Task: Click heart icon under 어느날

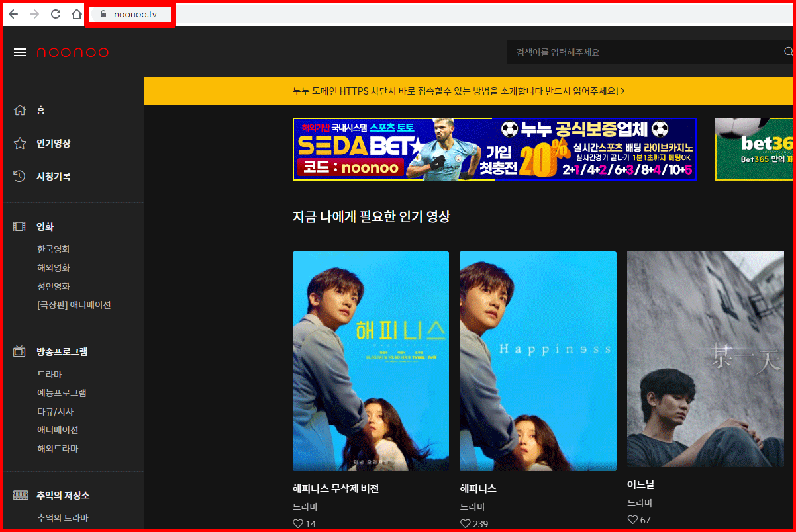Action: pyautogui.click(x=632, y=520)
